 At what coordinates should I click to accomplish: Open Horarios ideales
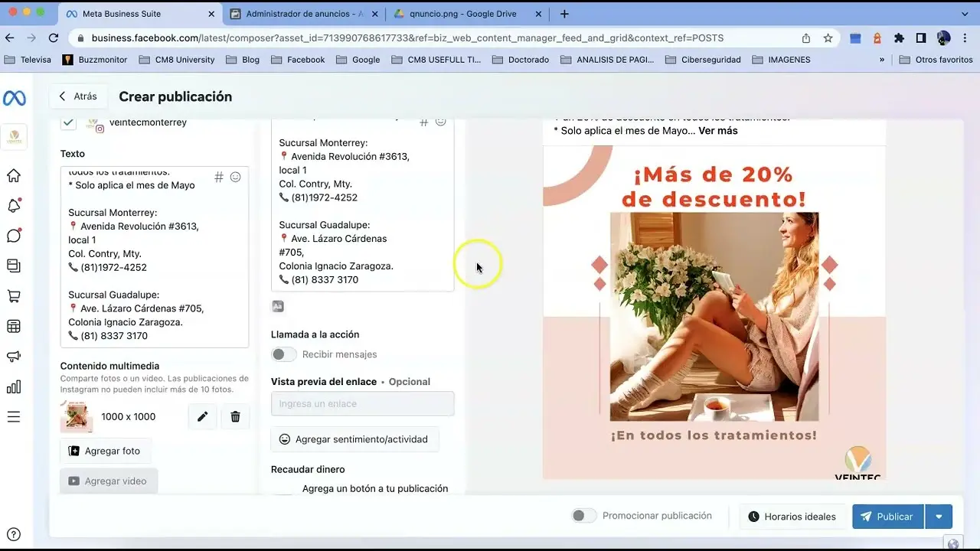click(792, 517)
